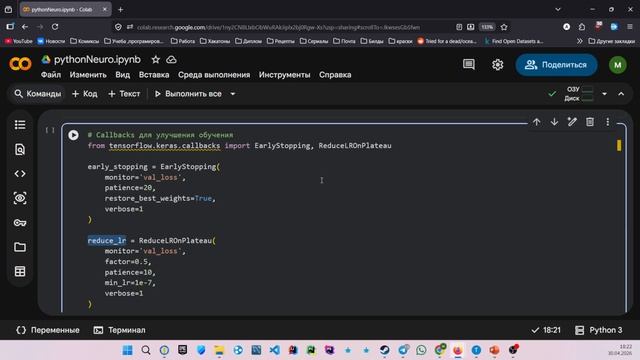Image resolution: width=640 pixels, height=360 pixels.
Task: Star the pythonNeuro.ipynb notebook
Action: pos(156,60)
